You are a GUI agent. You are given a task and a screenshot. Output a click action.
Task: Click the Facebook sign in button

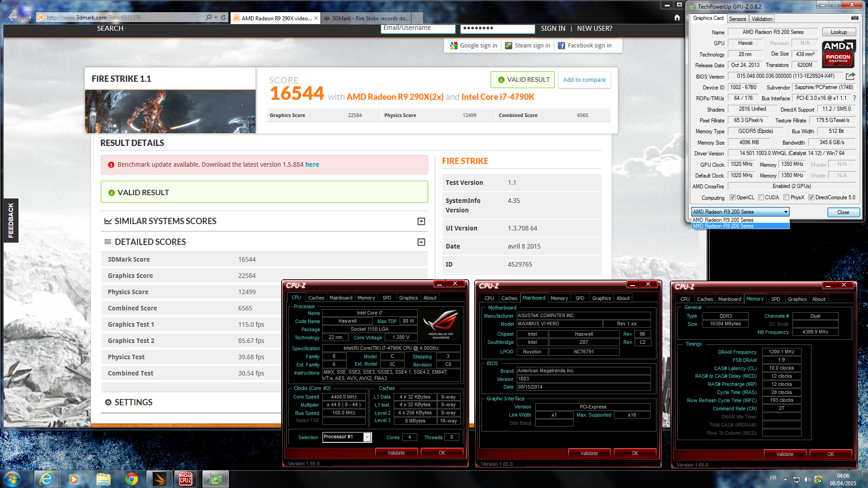point(585,46)
